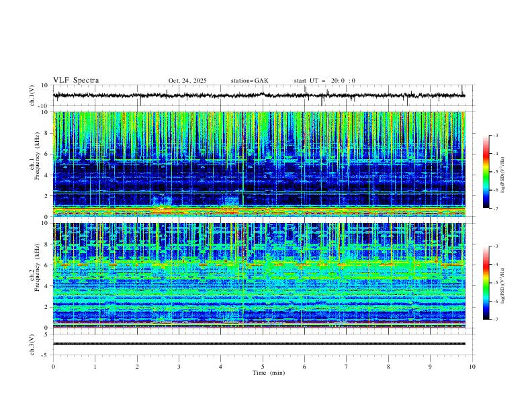Click the 'Time (min)' axis label
Image resolution: width=532 pixels, height=411 pixels.
[x=269, y=373]
